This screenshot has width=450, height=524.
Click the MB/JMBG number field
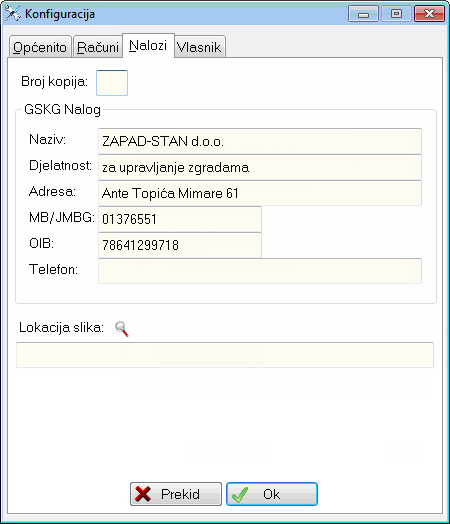[x=180, y=219]
